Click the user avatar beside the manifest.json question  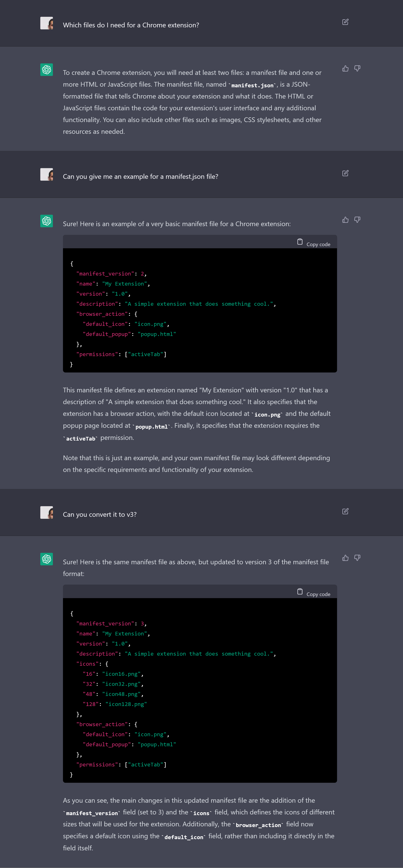47,175
